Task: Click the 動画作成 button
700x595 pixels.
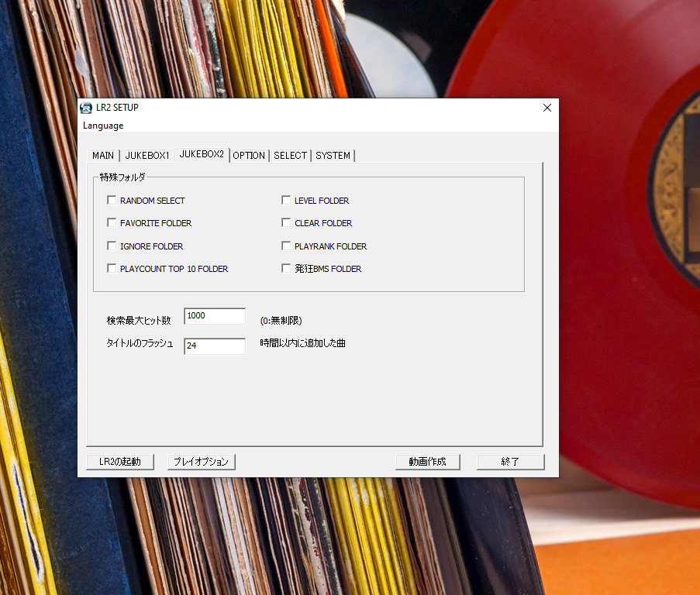Action: pyautogui.click(x=427, y=462)
